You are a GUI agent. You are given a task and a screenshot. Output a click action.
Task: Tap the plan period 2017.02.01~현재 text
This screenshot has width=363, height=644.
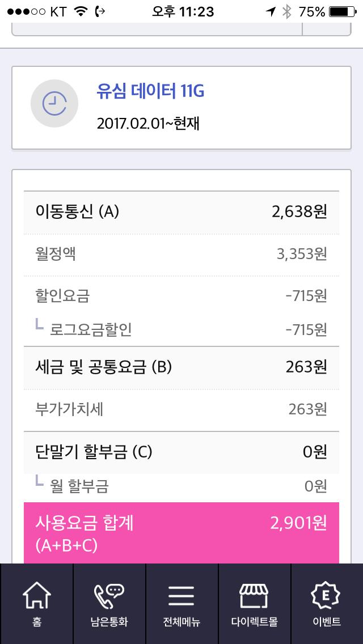coord(148,124)
